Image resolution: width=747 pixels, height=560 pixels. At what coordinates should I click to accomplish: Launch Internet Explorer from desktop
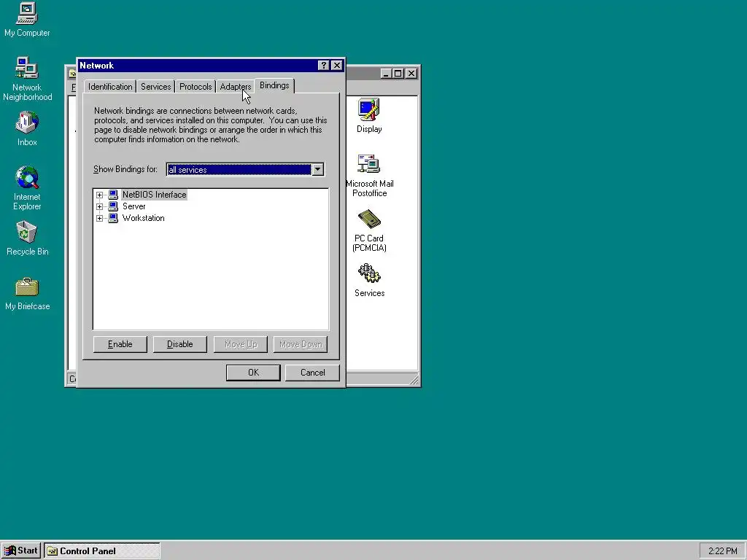[27, 188]
